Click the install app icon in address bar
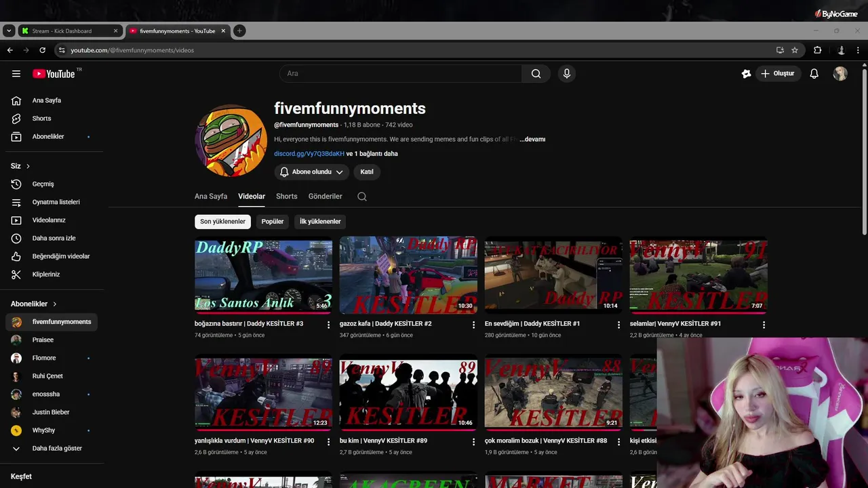Image resolution: width=868 pixels, height=488 pixels. point(780,50)
